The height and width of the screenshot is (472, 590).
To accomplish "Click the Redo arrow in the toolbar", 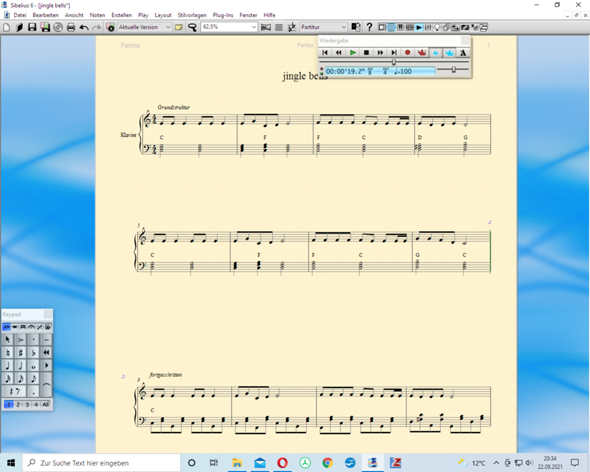I will tap(97, 27).
